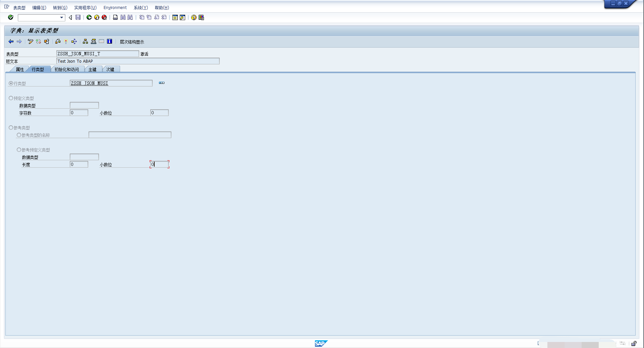
Task: Select the 行类型 radio button
Action: pyautogui.click(x=11, y=83)
